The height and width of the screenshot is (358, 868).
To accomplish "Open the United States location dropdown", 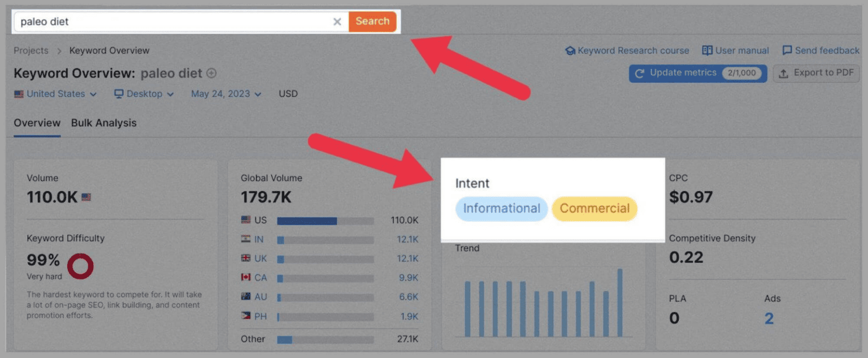I will coord(55,94).
